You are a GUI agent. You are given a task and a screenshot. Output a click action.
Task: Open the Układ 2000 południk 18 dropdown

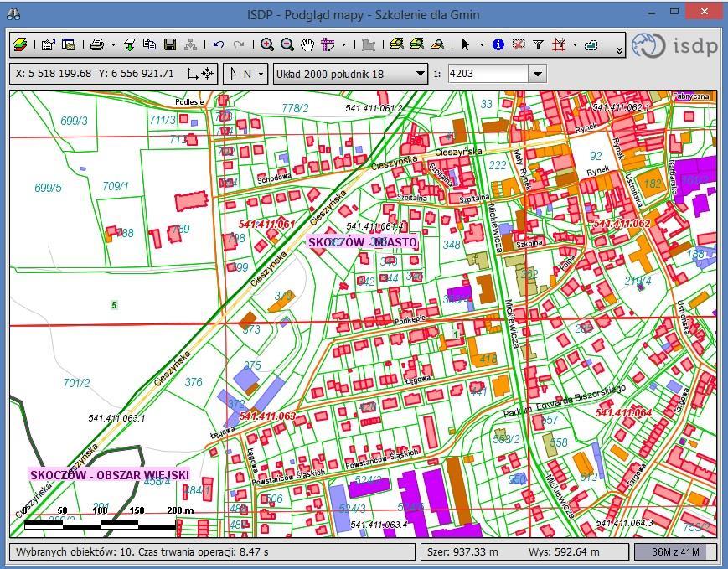point(350,74)
